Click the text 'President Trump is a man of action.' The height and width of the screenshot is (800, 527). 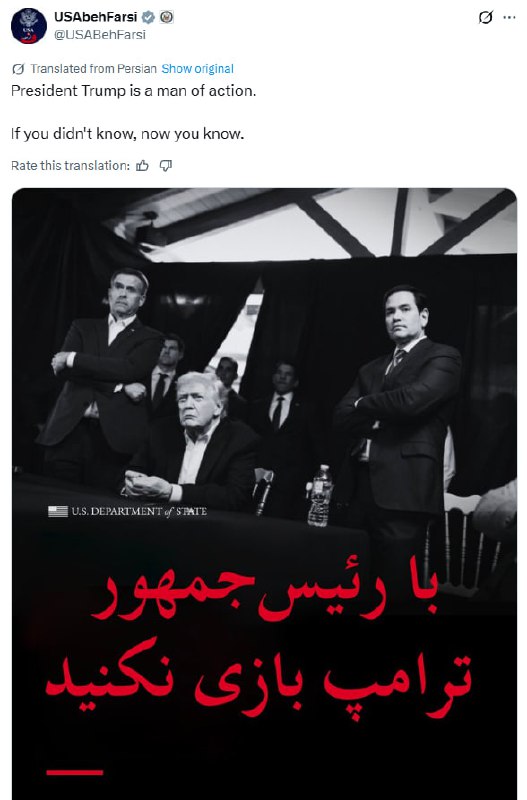(x=134, y=91)
